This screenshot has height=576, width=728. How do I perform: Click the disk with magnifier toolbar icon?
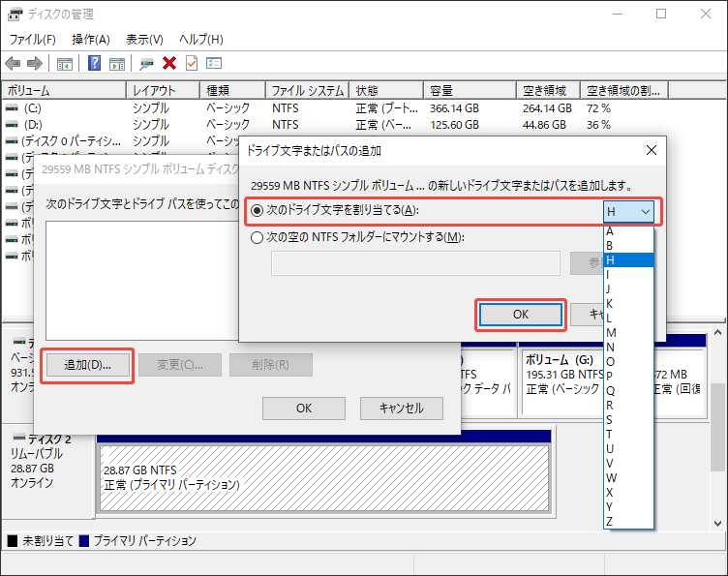[147, 63]
